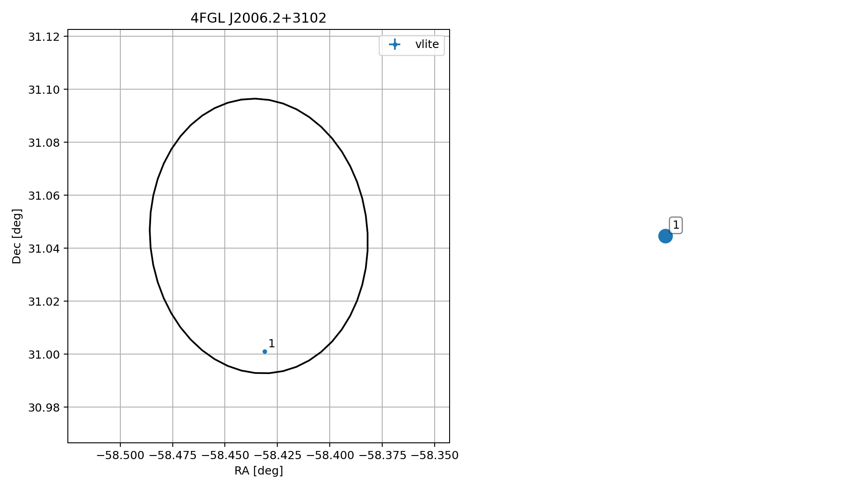Click the x-axis tick label −58.375
The image size is (868, 489).
click(x=382, y=455)
